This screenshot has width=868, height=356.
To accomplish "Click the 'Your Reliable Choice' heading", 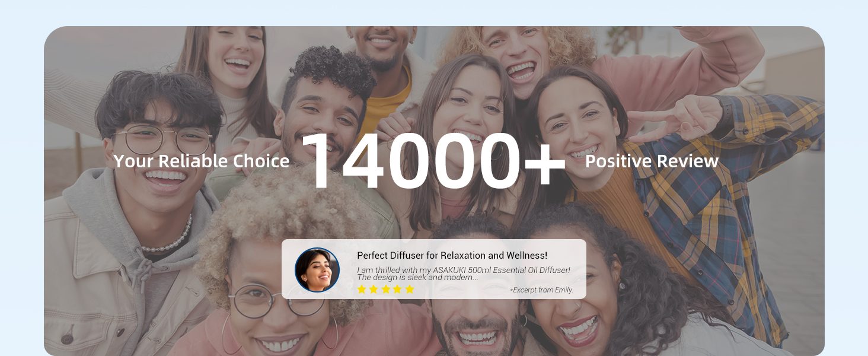I will (x=202, y=161).
